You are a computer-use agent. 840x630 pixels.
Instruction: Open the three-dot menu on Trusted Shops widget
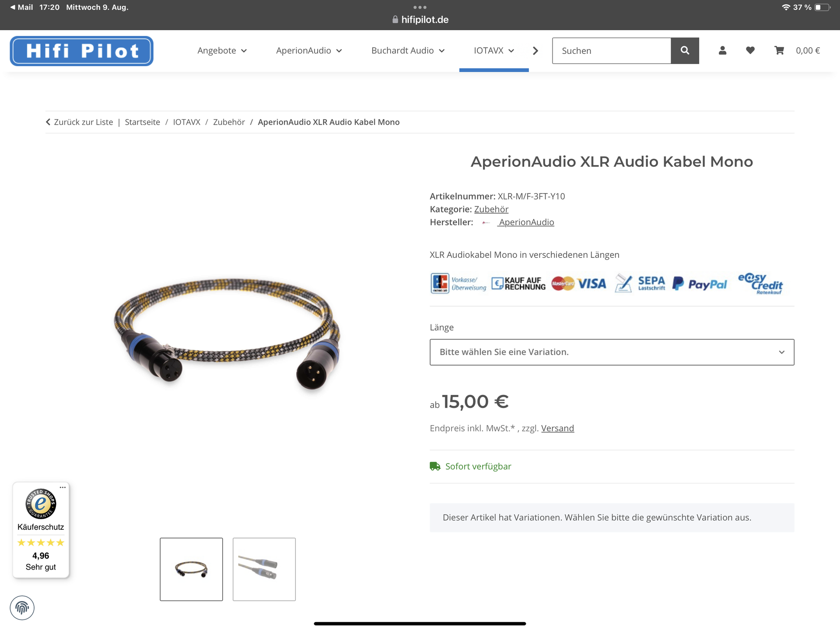[x=63, y=487]
